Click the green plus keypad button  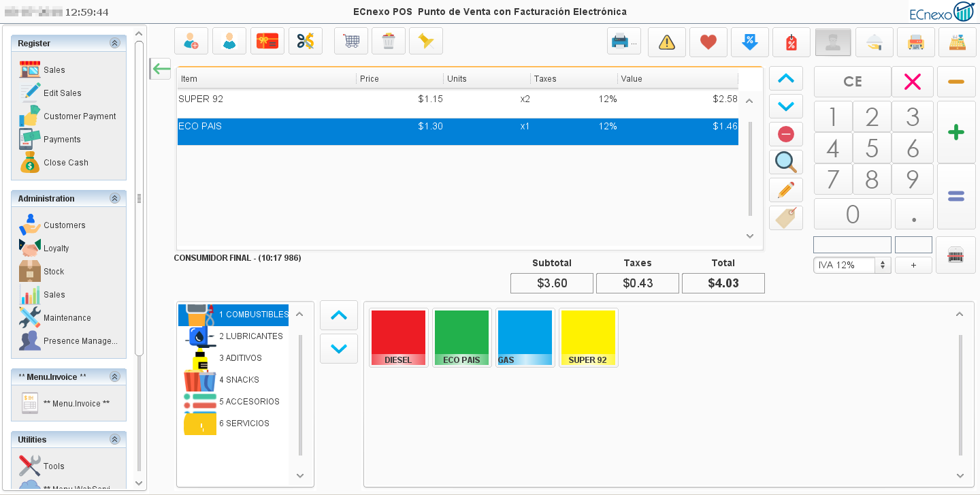pyautogui.click(x=956, y=132)
